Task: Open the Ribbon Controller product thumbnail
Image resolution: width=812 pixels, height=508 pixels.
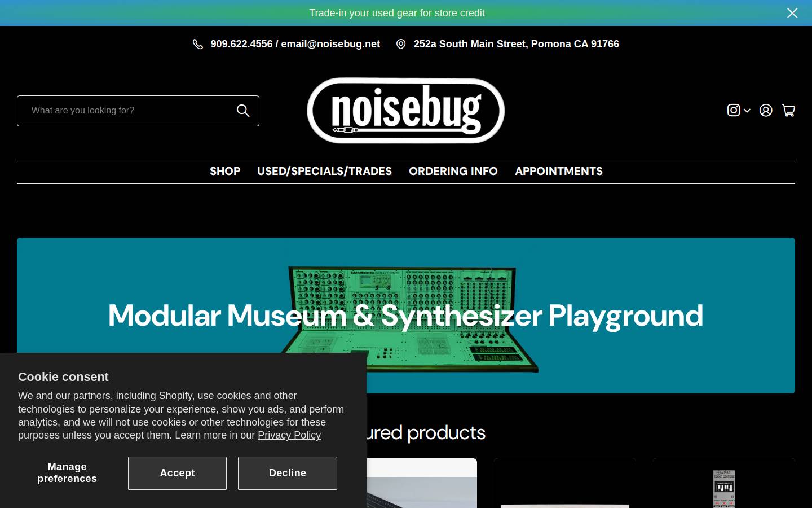Action: coord(724,489)
